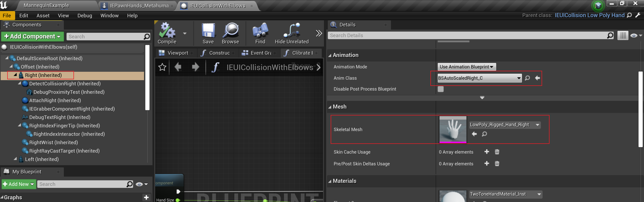Open Details view options eye dropdown
Viewport: 644px width, 202px height.
pos(636,35)
